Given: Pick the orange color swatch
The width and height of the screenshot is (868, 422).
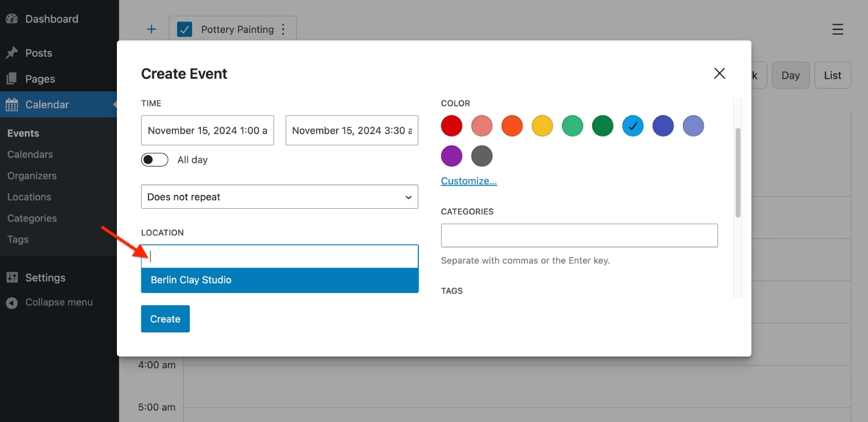Looking at the screenshot, I should 512,125.
